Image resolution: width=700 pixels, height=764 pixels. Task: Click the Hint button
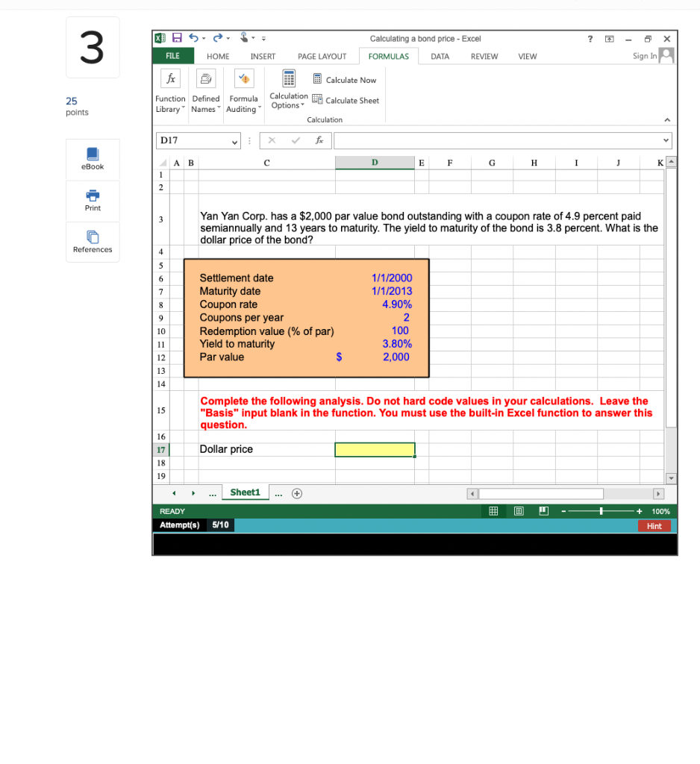(x=654, y=526)
